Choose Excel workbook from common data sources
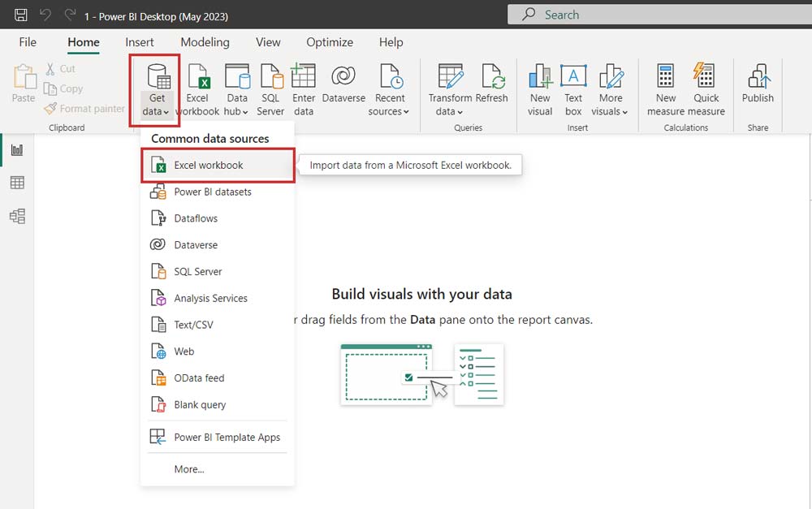Viewport: 812px width, 509px height. point(218,165)
